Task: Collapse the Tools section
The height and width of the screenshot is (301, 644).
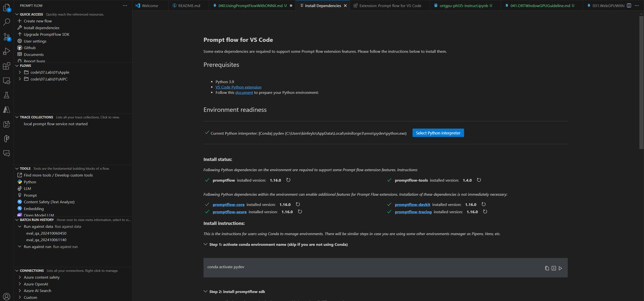Action: click(x=17, y=168)
